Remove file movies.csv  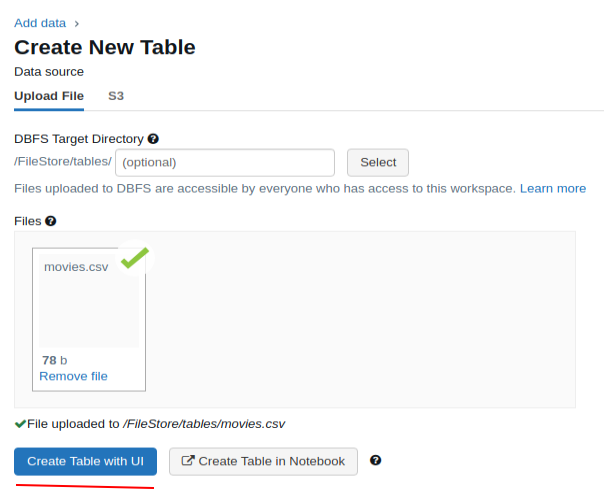(73, 376)
